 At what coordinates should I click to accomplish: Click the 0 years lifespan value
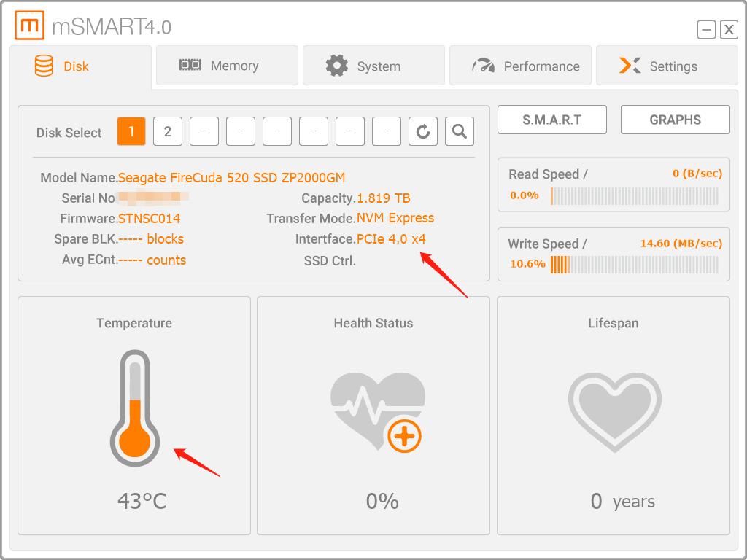(x=623, y=502)
